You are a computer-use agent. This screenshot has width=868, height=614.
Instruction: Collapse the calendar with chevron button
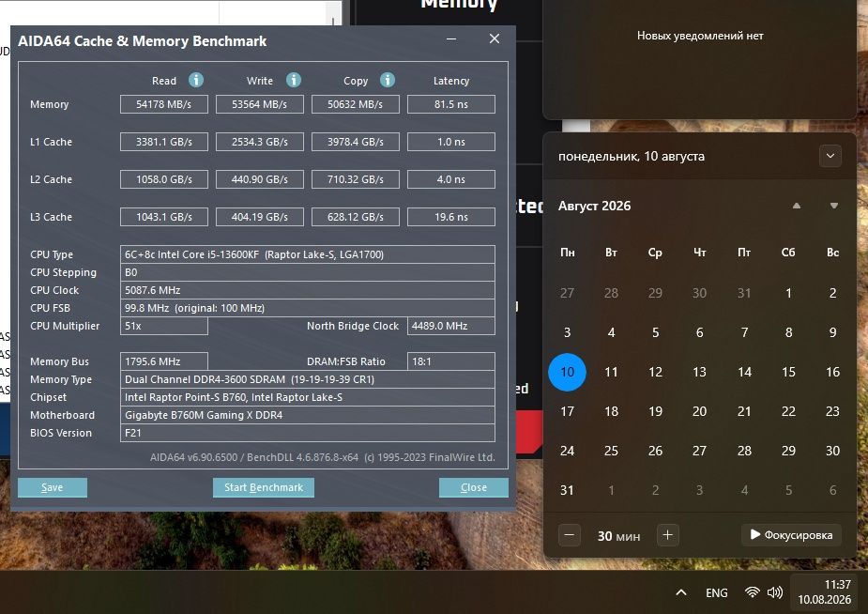pyautogui.click(x=830, y=156)
